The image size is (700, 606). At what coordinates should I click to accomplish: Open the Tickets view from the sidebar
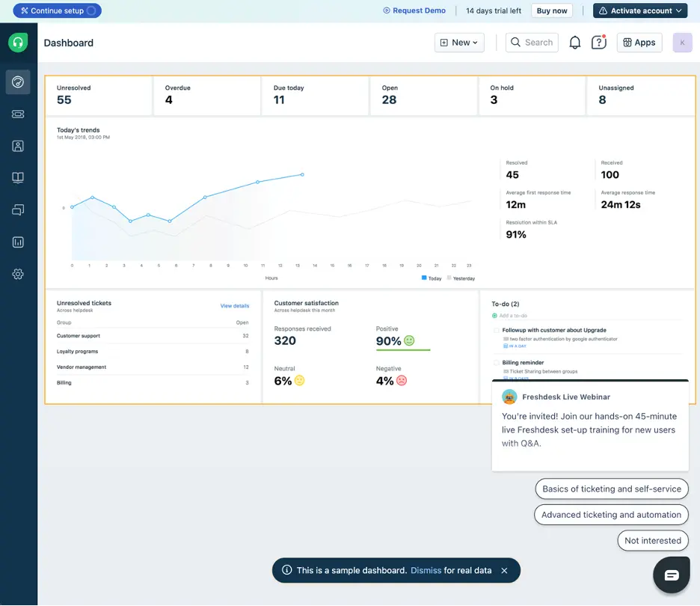18,114
